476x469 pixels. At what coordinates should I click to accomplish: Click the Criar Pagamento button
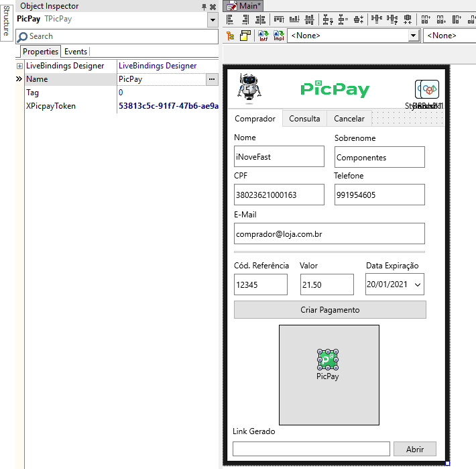[330, 310]
